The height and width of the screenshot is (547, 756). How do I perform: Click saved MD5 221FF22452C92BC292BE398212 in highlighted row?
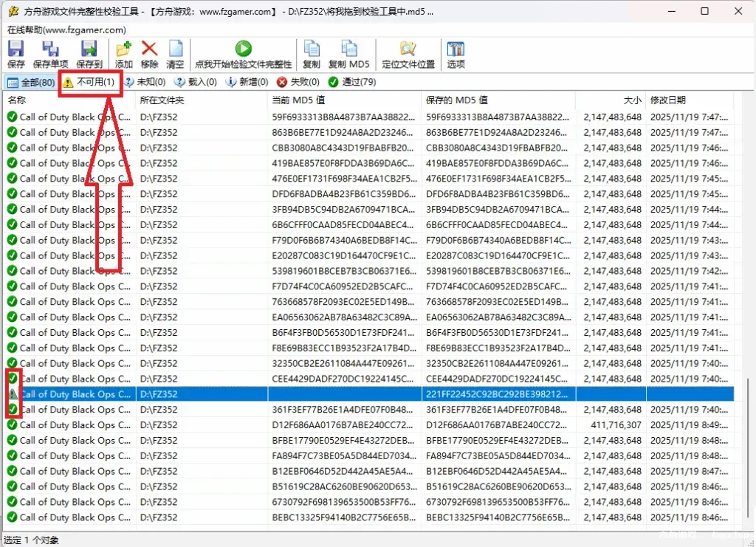point(497,394)
